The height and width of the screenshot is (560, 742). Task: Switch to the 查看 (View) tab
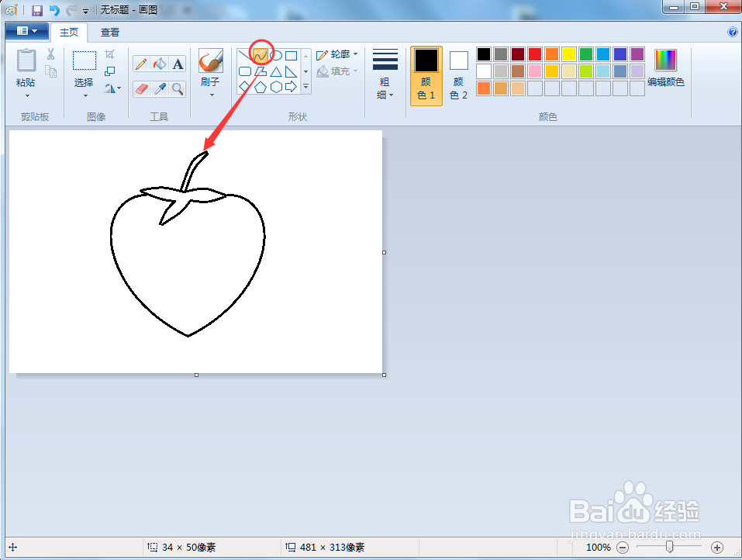point(109,32)
